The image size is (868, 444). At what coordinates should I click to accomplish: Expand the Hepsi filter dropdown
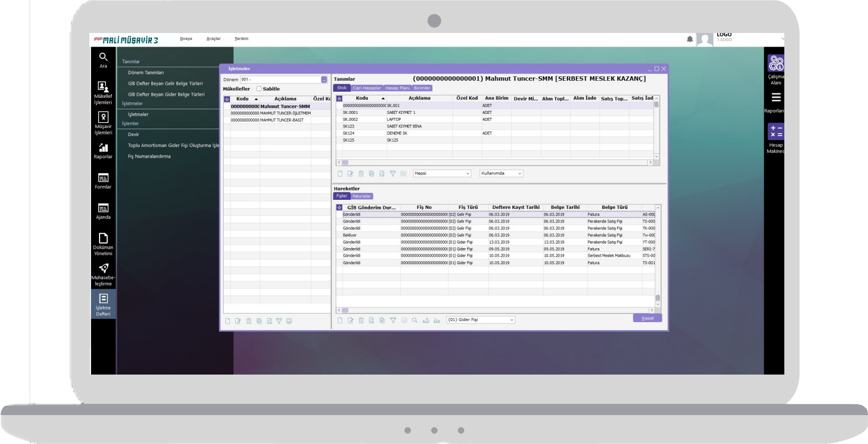(442, 173)
